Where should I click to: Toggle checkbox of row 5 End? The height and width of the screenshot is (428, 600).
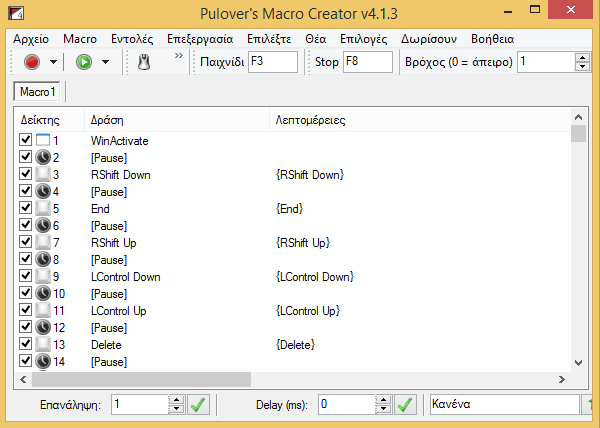pyautogui.click(x=25, y=208)
